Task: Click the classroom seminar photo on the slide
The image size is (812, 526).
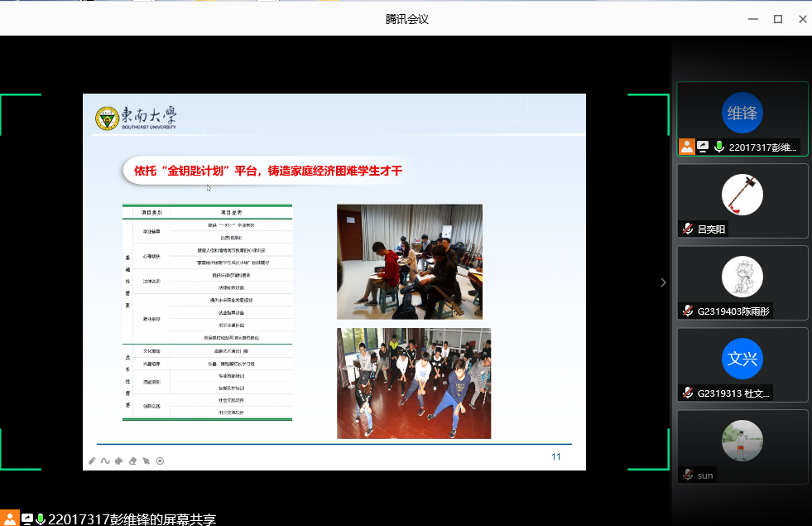Action: [409, 262]
